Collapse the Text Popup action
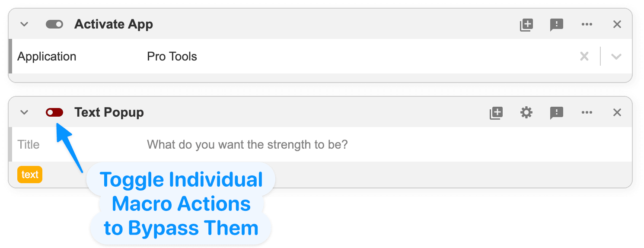Image resolution: width=644 pixels, height=248 pixels. (x=24, y=113)
